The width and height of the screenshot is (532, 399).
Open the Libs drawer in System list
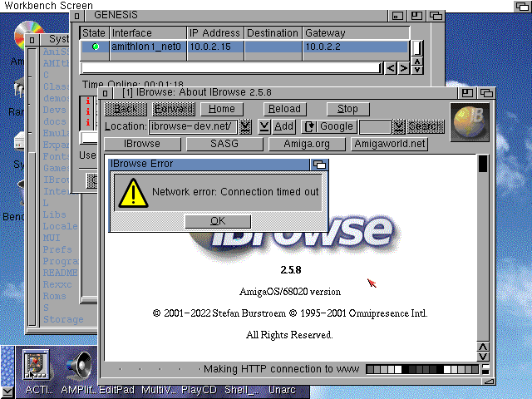(x=54, y=214)
